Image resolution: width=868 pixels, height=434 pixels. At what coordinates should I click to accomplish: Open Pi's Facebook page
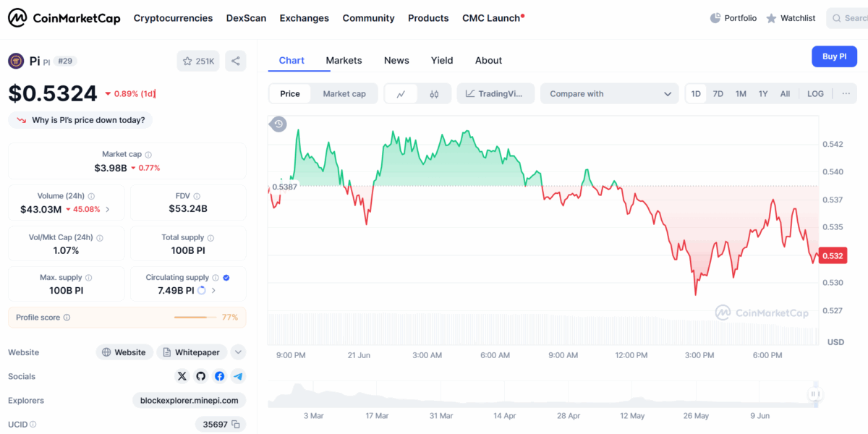click(219, 376)
